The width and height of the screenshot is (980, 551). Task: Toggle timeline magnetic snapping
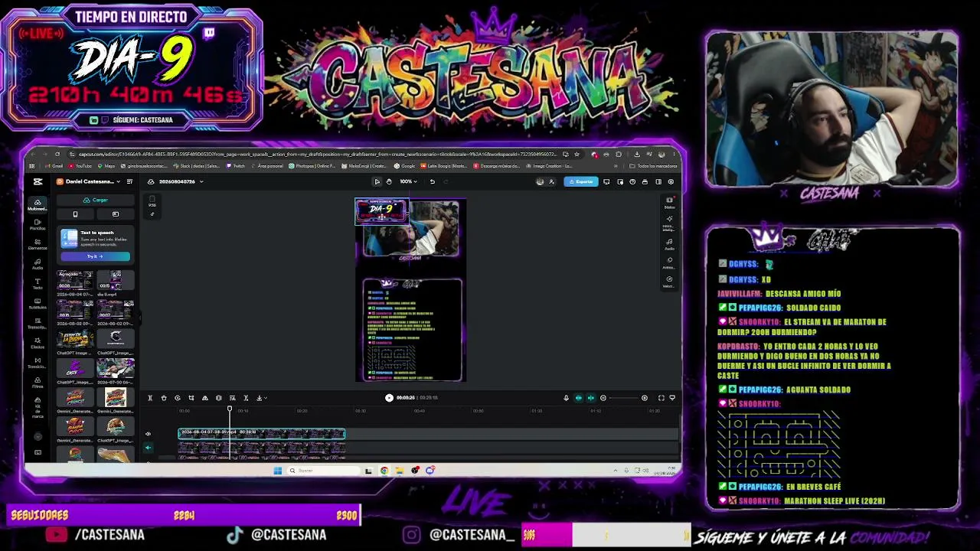(x=578, y=398)
